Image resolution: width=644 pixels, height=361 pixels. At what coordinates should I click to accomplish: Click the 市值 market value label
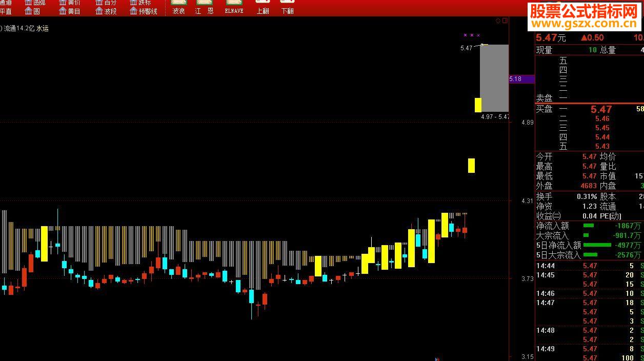[608, 176]
